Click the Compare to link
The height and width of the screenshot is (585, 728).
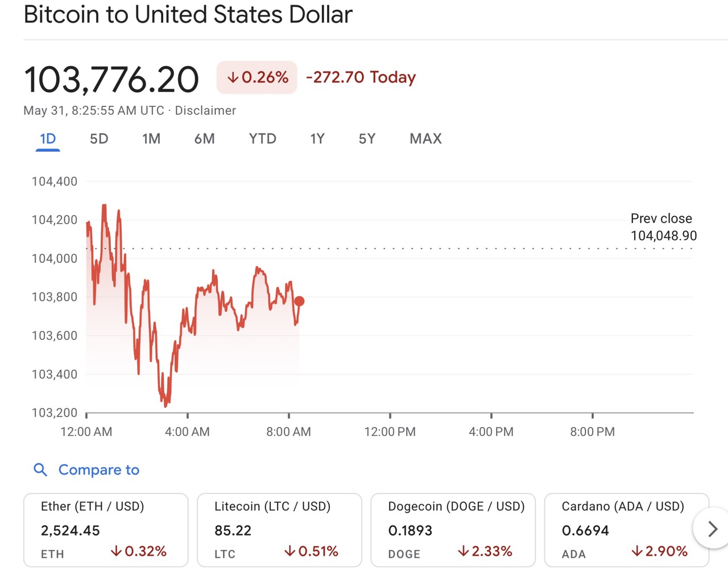(x=99, y=470)
